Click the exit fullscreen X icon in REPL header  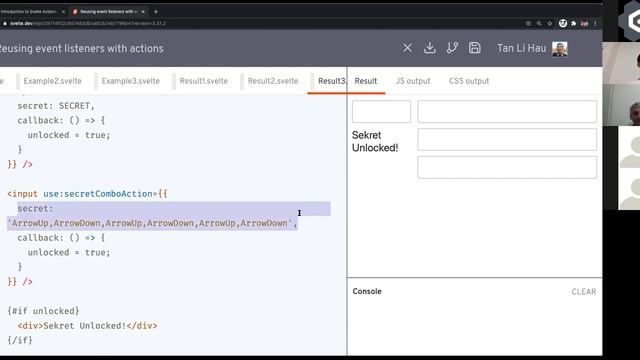click(x=407, y=48)
